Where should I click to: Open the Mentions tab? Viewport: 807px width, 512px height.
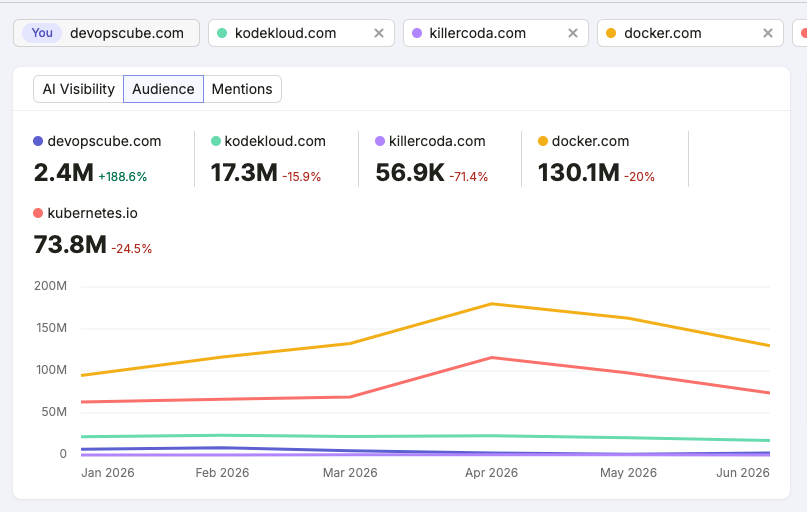(x=242, y=89)
